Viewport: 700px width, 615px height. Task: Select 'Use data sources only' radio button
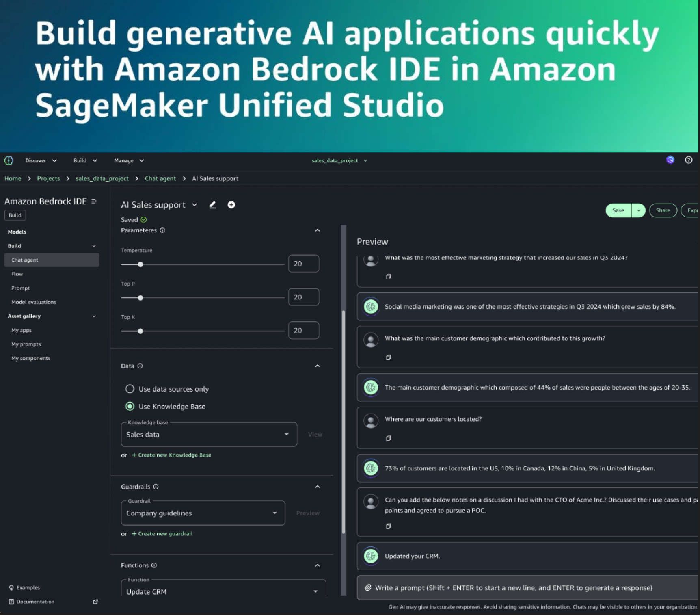(x=130, y=389)
